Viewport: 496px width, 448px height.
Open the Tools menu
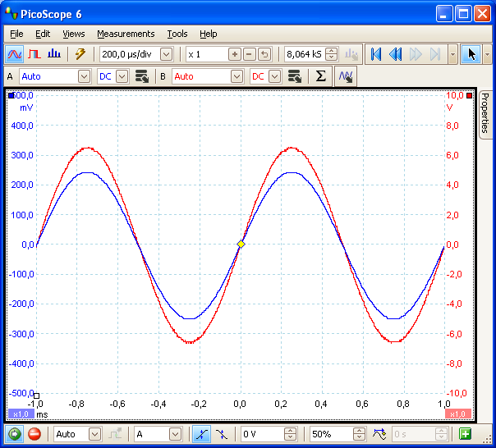(177, 34)
